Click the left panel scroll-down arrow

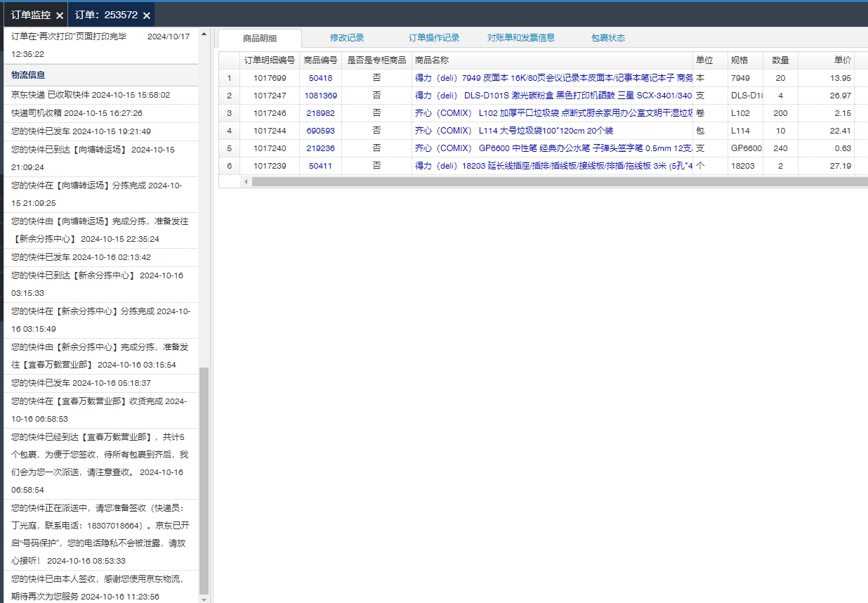pyautogui.click(x=204, y=599)
